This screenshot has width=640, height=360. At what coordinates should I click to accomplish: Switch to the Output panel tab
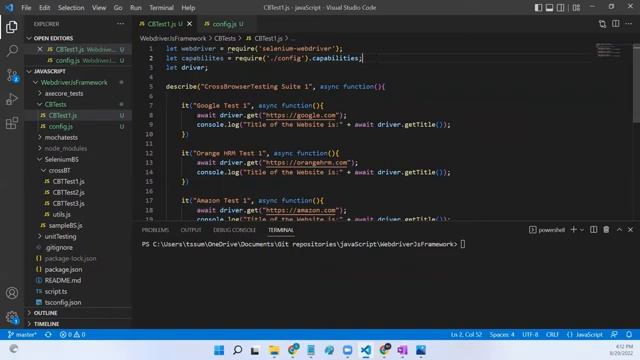click(x=191, y=230)
